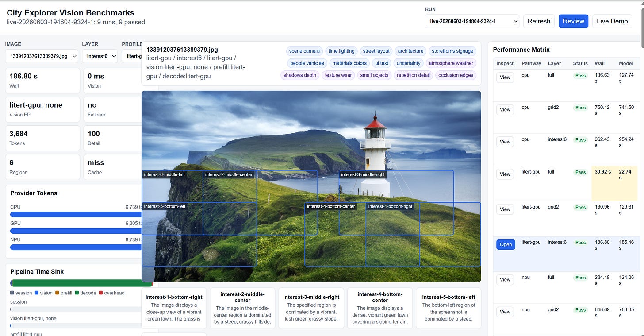Click View for the cpu grid2 row
The width and height of the screenshot is (644, 336).
pyautogui.click(x=505, y=109)
